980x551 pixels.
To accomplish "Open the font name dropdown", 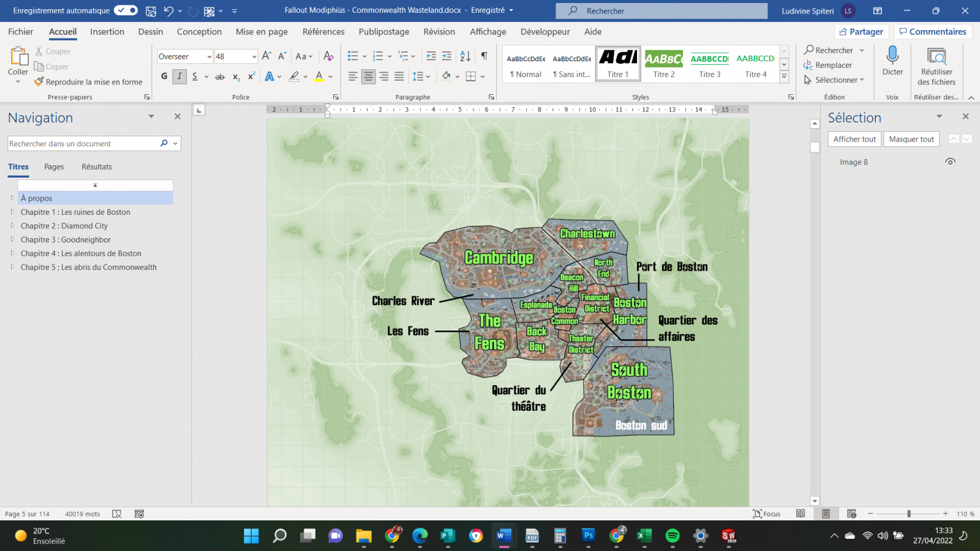I will point(209,57).
